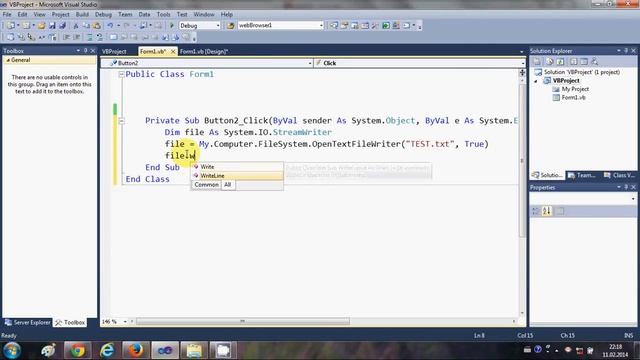This screenshot has height=360, width=640.
Task: Switch to the Team Explorer panel tab
Action: pos(582,175)
